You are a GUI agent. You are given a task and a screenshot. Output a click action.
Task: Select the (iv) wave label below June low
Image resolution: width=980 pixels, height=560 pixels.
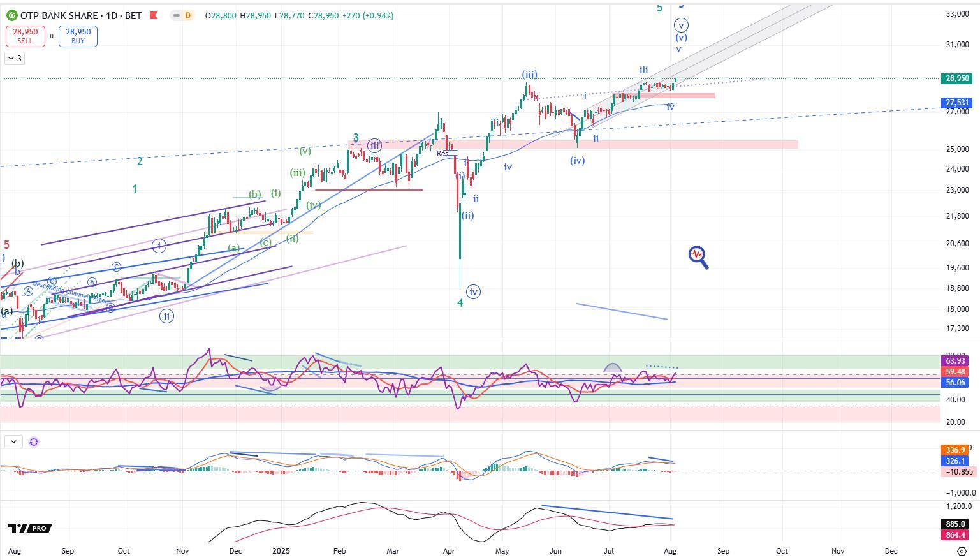click(577, 161)
